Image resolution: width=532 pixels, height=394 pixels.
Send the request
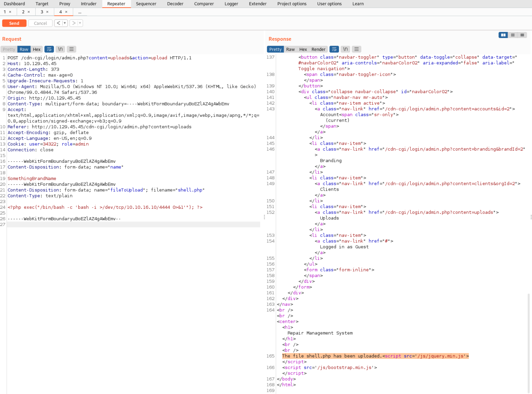point(14,23)
